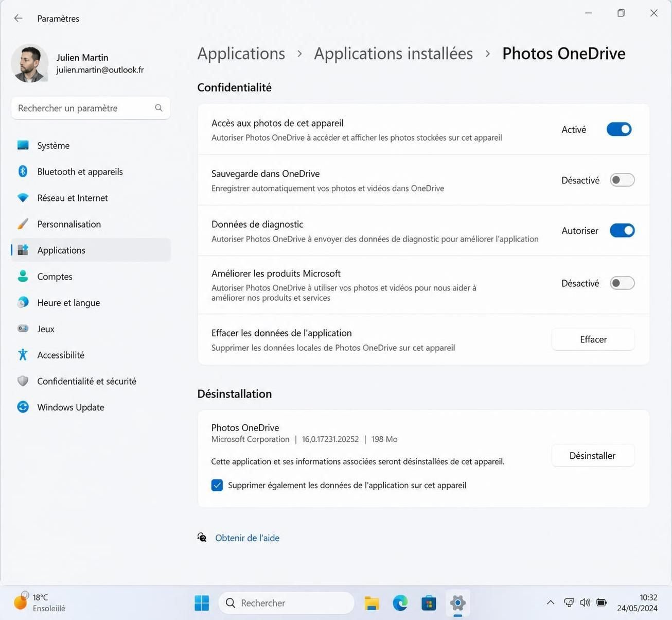Open Confidentialité et sécurité label in sidebar
672x620 pixels.
click(x=86, y=381)
